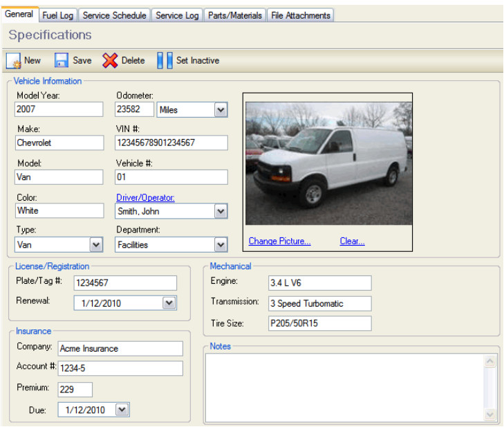
Task: Open the Service Schedule tab
Action: [x=115, y=15]
